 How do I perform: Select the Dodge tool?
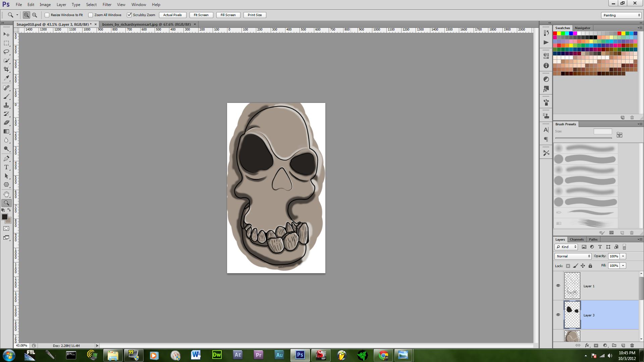click(x=6, y=149)
